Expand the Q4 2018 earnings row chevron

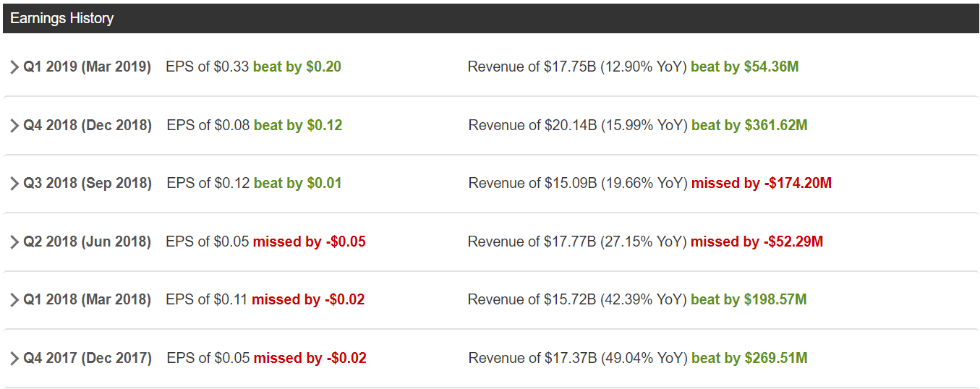click(14, 126)
